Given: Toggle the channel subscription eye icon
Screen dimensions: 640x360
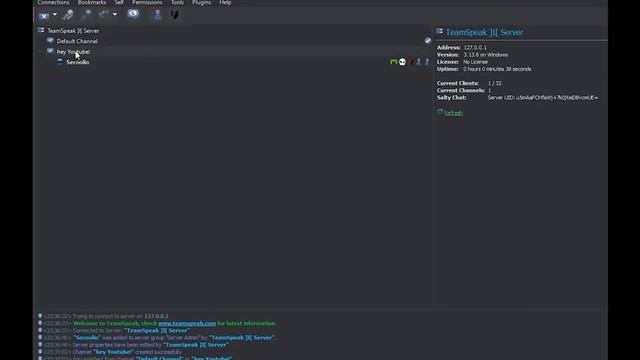Looking at the screenshot, I should (133, 15).
